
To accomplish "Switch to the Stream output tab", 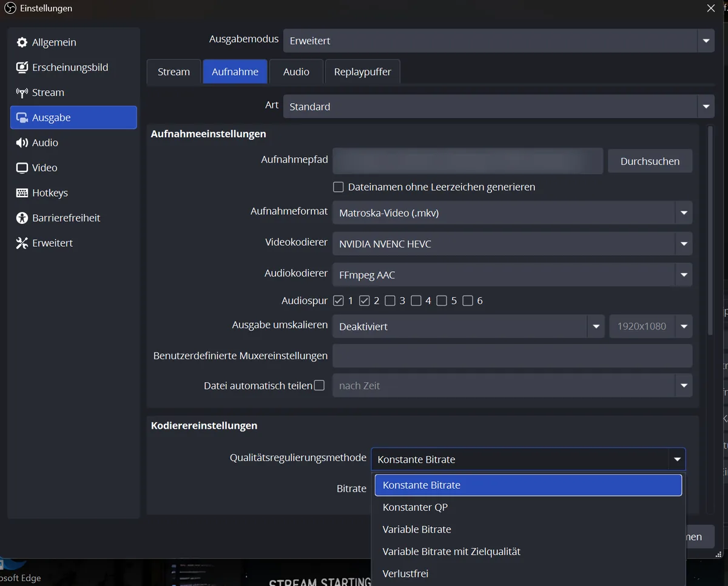I will coord(174,72).
